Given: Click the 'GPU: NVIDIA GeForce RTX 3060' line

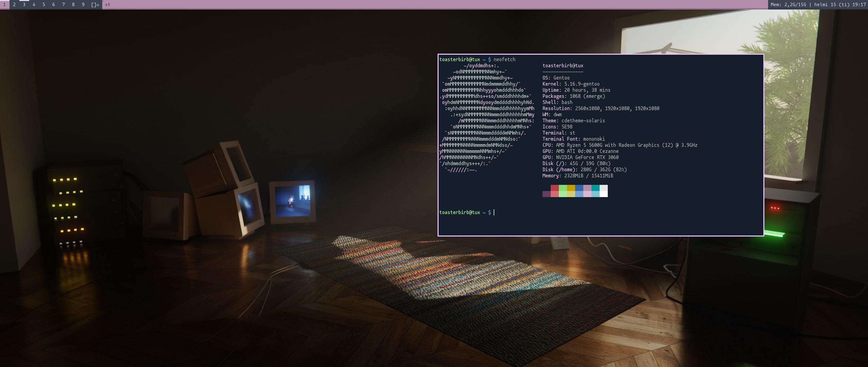Looking at the screenshot, I should tap(581, 157).
